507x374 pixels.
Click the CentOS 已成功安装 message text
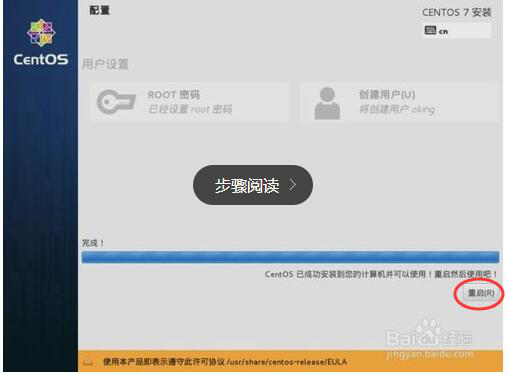pyautogui.click(x=381, y=274)
